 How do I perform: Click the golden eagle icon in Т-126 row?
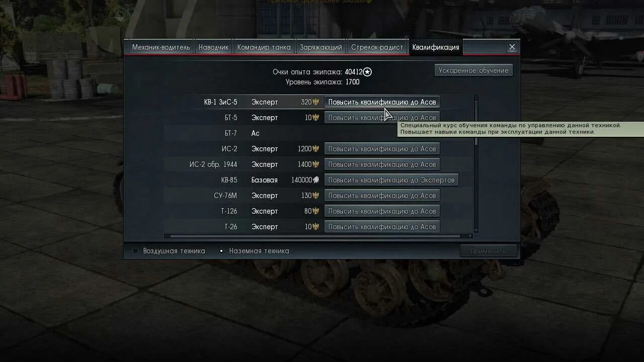pos(316,211)
